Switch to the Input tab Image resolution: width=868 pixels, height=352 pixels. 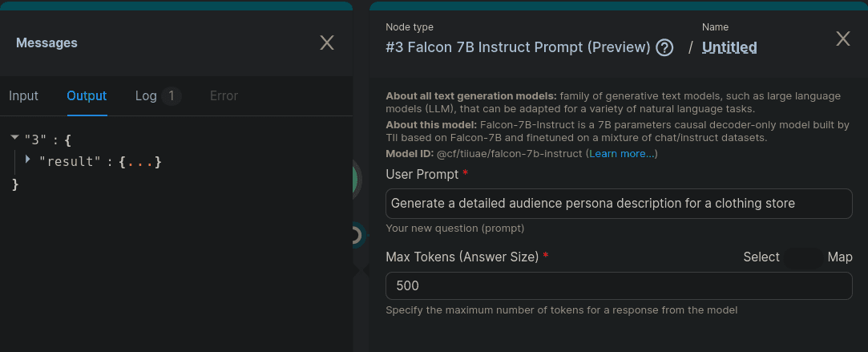coord(23,95)
